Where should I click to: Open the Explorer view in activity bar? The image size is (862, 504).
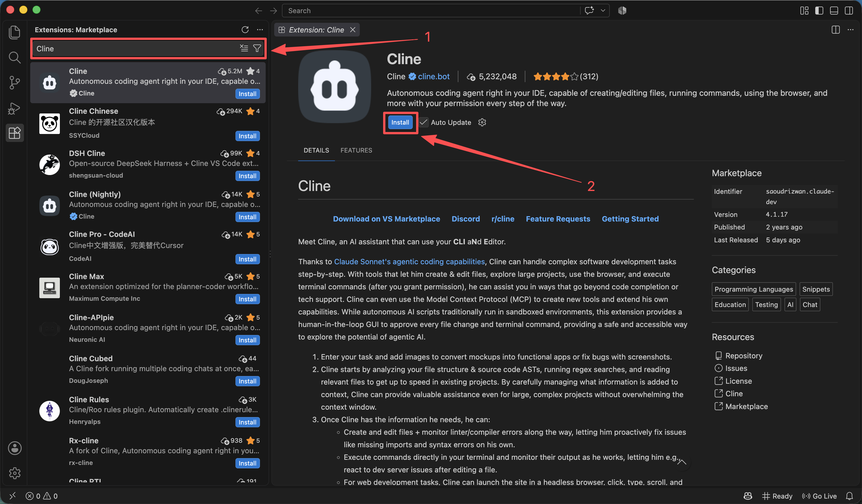coord(14,32)
